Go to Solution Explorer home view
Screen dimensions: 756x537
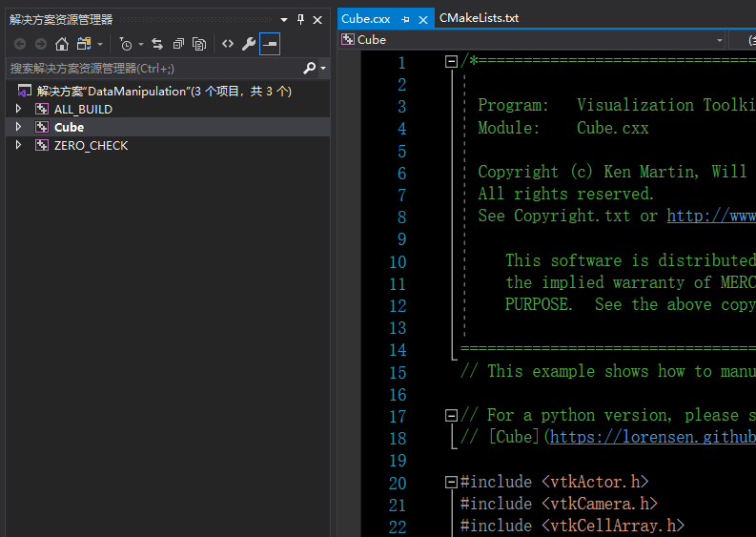coord(62,45)
